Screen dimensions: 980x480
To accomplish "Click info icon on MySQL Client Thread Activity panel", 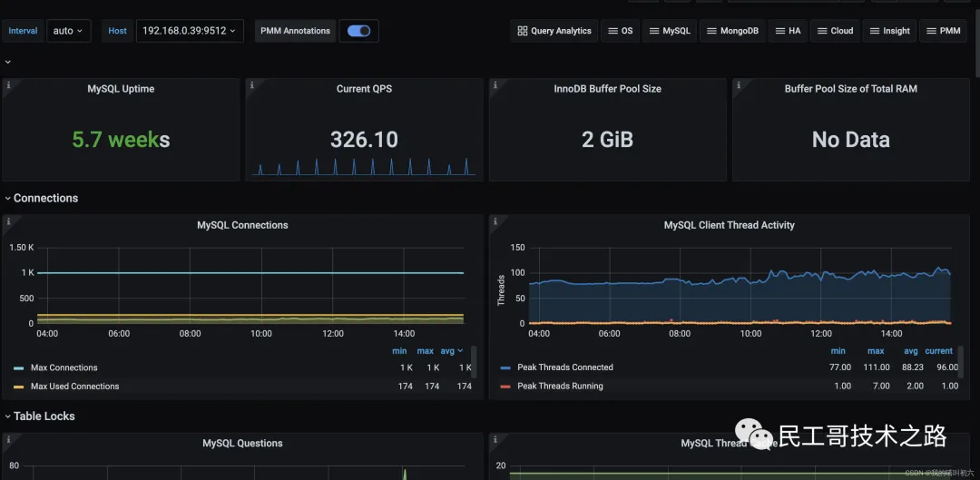I will pos(495,221).
